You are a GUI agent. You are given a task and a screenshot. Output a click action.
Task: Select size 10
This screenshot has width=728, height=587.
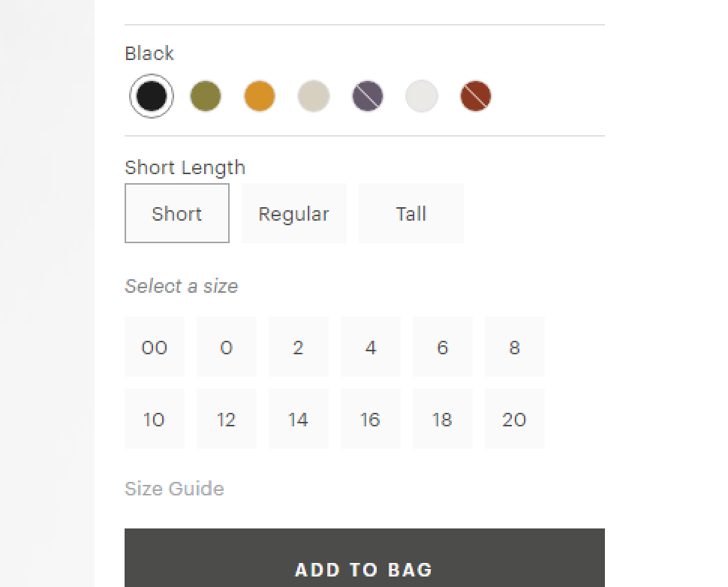point(155,419)
